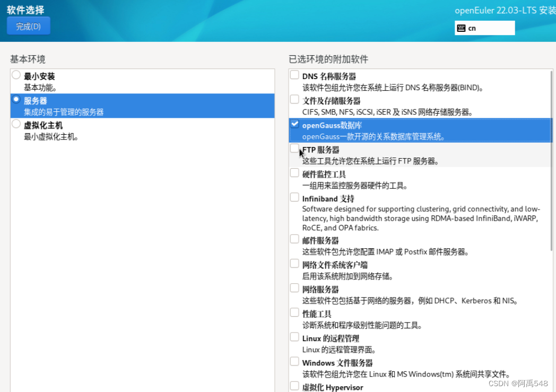Select the 虚拟化主机 base environment
The height and width of the screenshot is (392, 556).
(x=16, y=125)
